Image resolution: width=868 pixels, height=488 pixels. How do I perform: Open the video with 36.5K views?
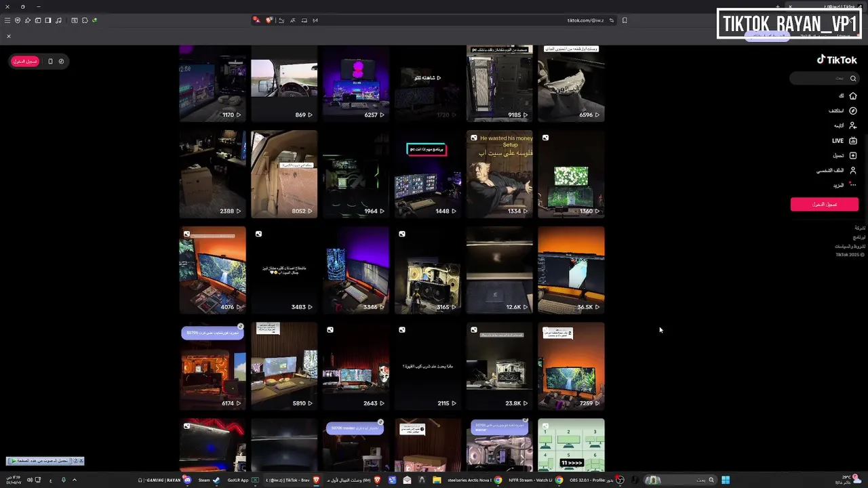571,270
